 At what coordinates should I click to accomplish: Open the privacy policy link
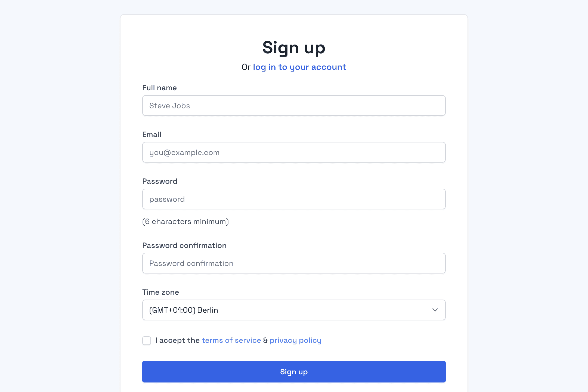pyautogui.click(x=295, y=340)
